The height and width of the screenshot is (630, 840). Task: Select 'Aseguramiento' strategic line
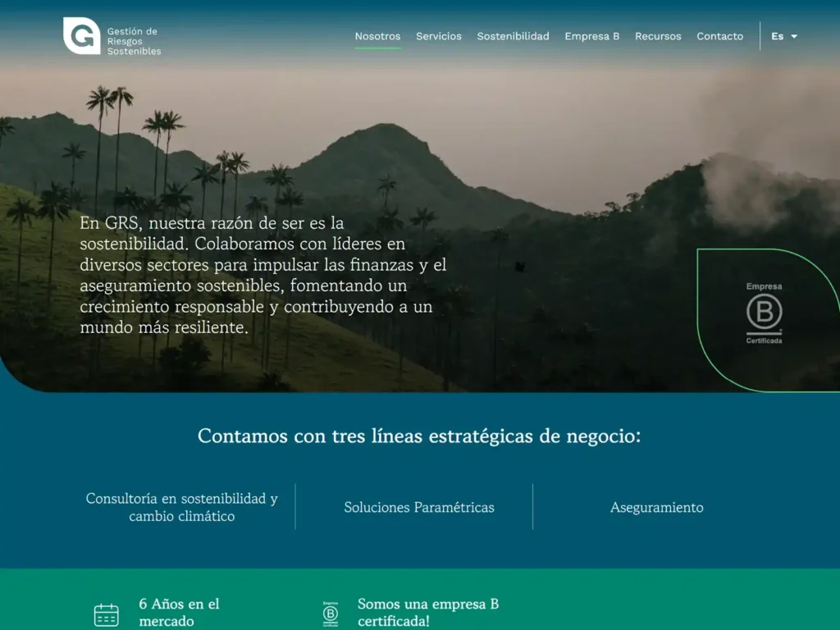click(x=656, y=507)
